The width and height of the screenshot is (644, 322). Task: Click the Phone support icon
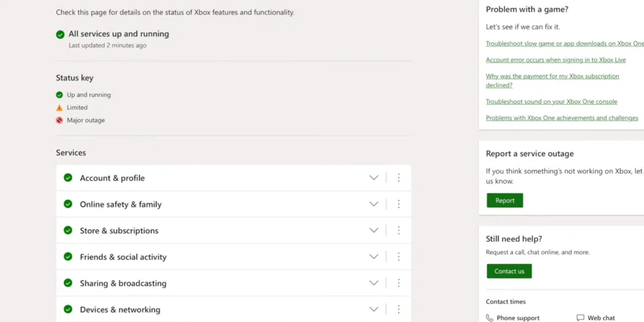[489, 318]
